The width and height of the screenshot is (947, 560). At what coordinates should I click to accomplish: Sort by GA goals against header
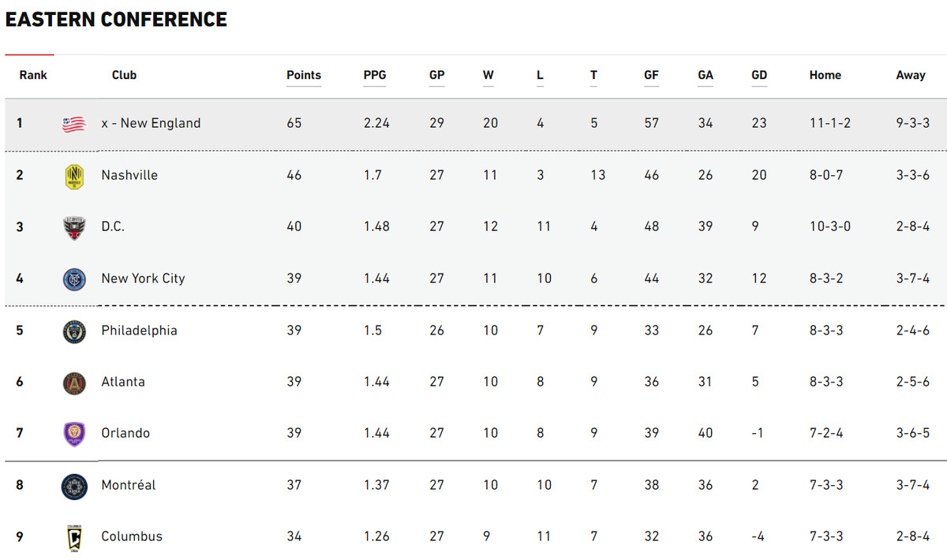706,76
